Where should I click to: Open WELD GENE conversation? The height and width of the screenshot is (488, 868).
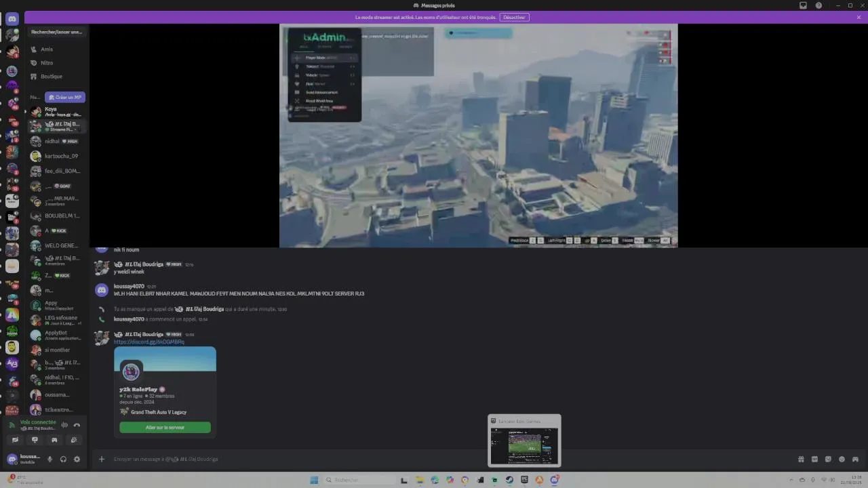(x=57, y=245)
